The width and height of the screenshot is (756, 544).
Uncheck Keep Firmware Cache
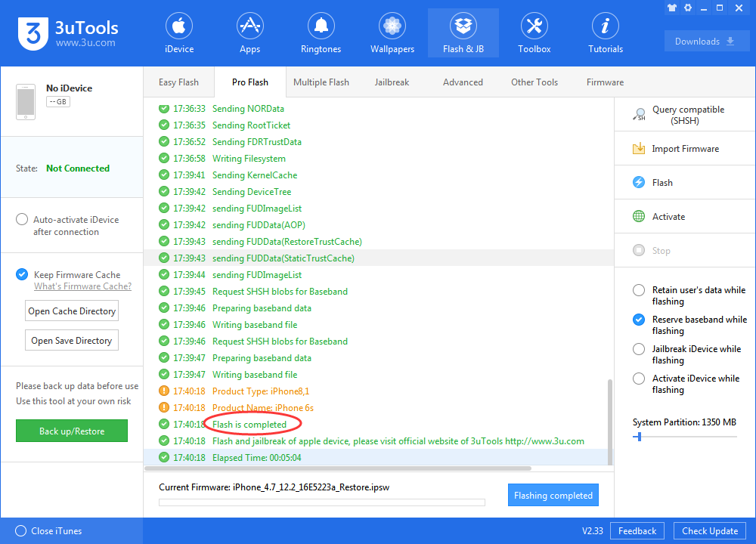pos(22,274)
